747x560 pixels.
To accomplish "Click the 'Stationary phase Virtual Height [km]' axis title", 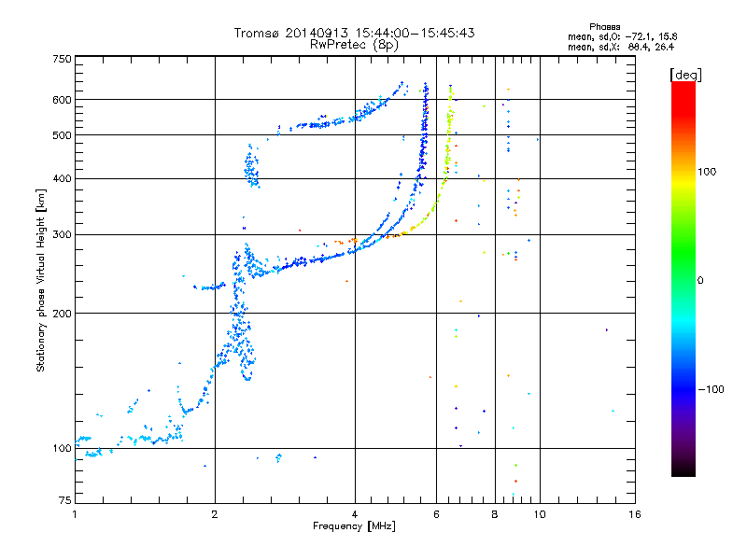I will [x=41, y=280].
